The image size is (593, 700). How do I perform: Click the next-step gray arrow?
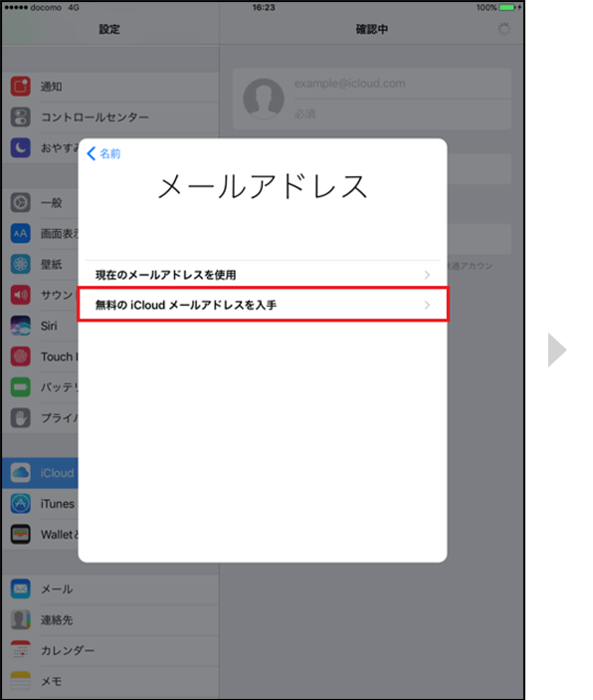pos(557,350)
